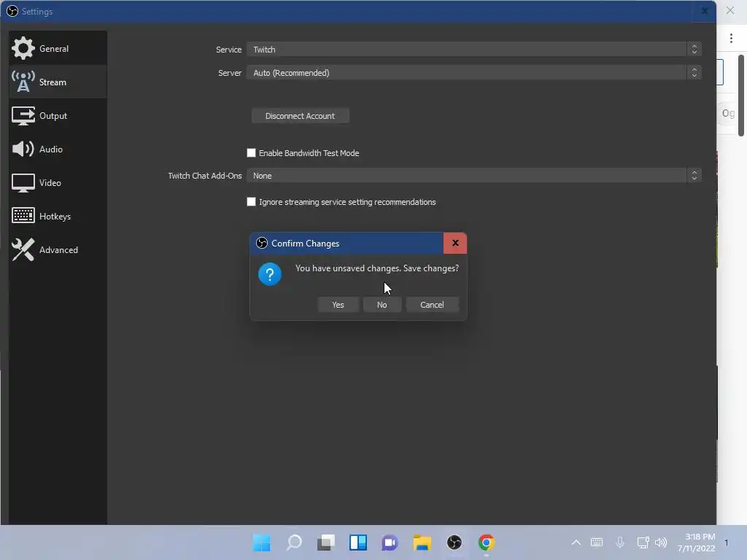
Task: Check Ignore streaming service setting recommendations
Action: click(x=251, y=202)
